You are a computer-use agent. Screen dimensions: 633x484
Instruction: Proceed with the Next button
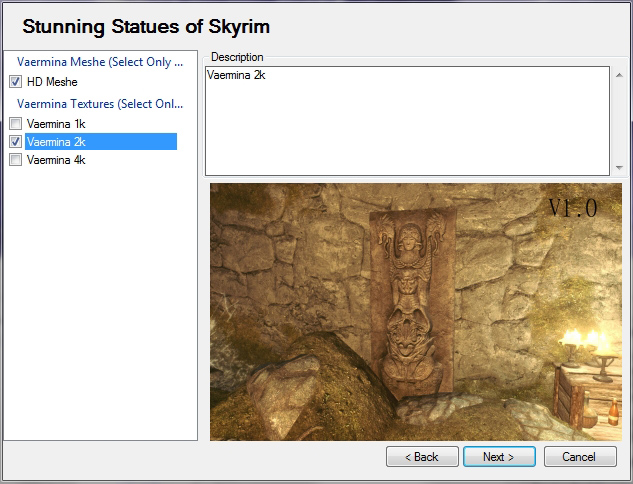click(499, 457)
